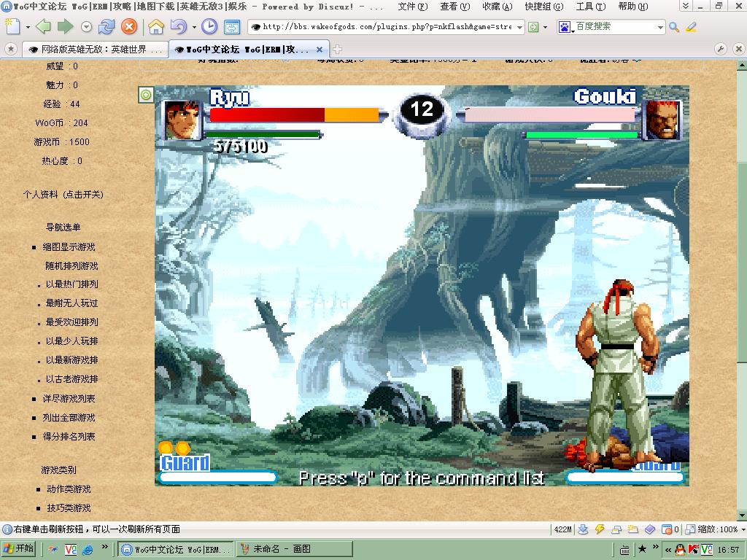Click the address bar URL field

(385, 27)
